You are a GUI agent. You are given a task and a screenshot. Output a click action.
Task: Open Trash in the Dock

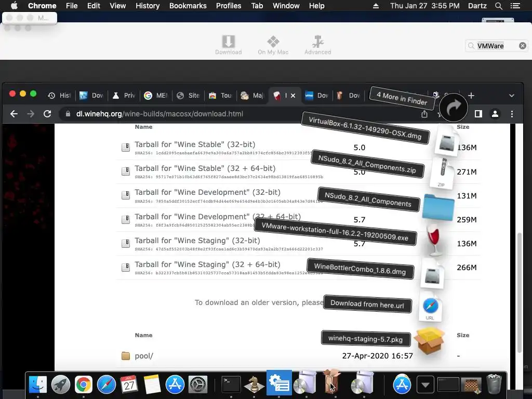[494, 384]
